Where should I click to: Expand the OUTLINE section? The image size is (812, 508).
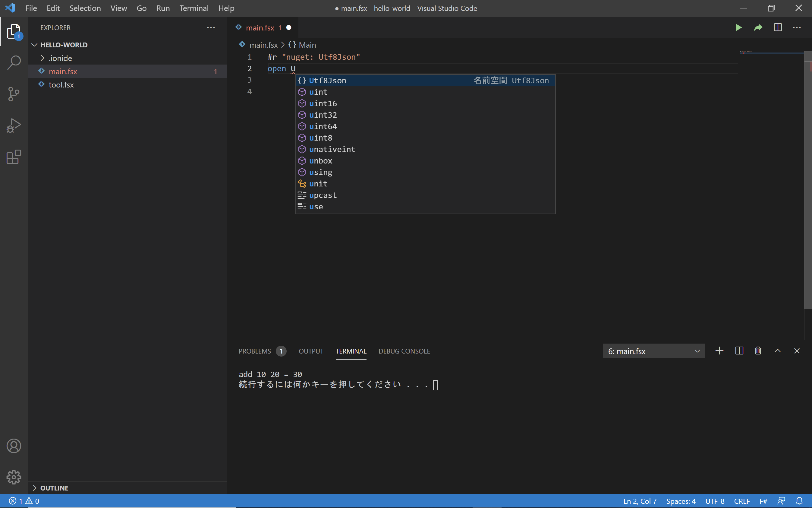click(54, 488)
